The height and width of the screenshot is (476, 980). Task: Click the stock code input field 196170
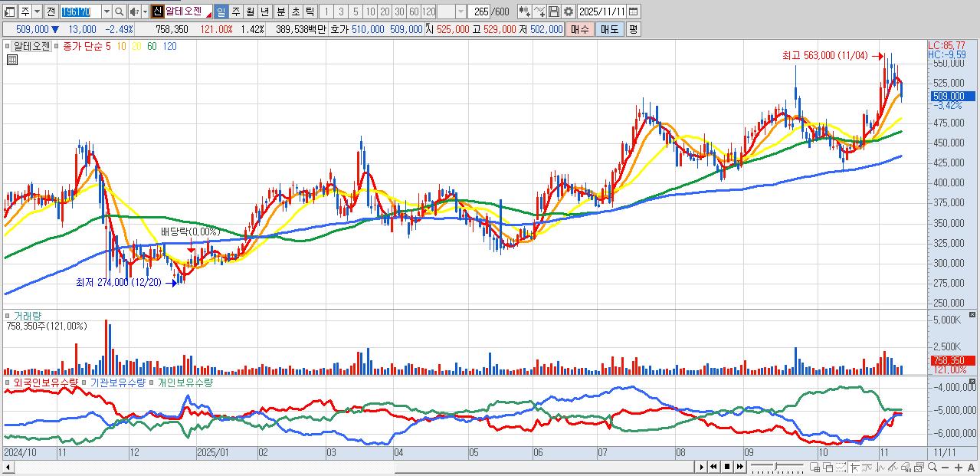80,11
